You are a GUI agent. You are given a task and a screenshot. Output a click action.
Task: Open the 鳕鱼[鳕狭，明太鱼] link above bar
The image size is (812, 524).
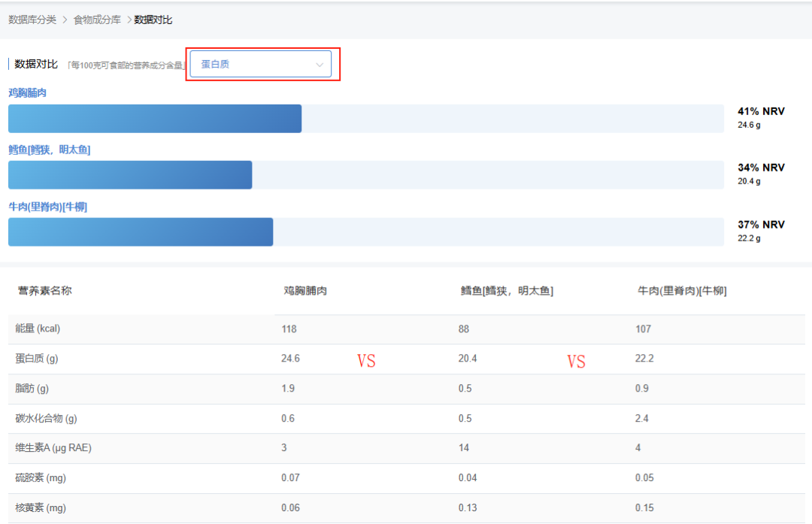pyautogui.click(x=50, y=150)
